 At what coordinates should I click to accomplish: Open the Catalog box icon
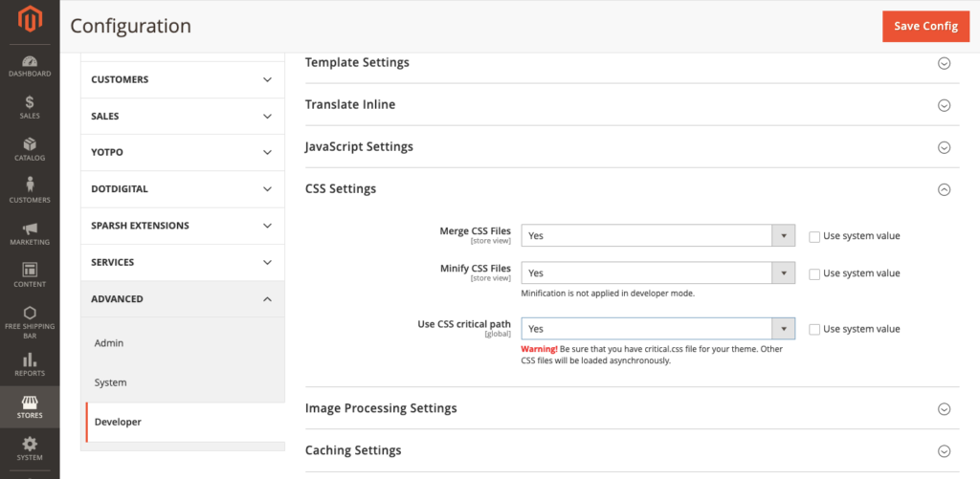(x=30, y=144)
